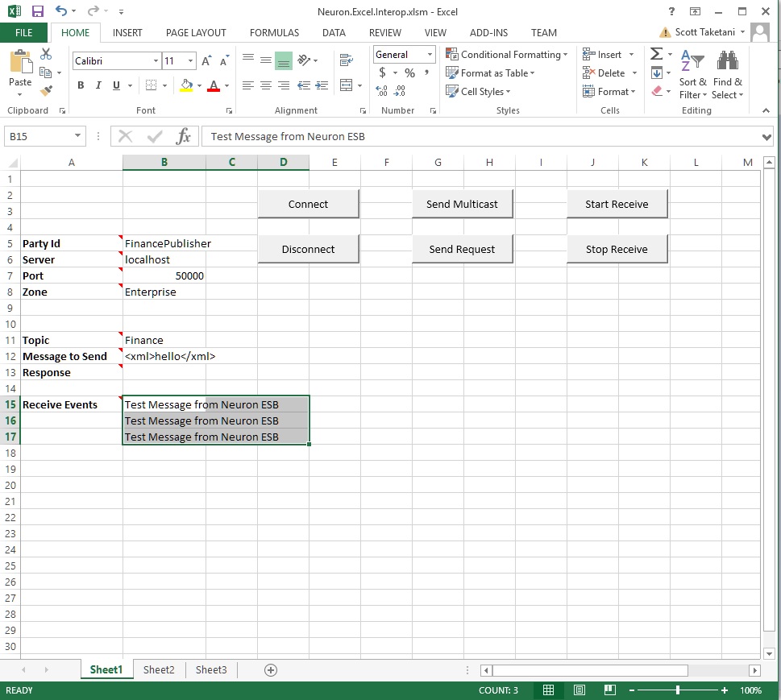
Task: Click the Stop Receive button
Action: point(617,249)
